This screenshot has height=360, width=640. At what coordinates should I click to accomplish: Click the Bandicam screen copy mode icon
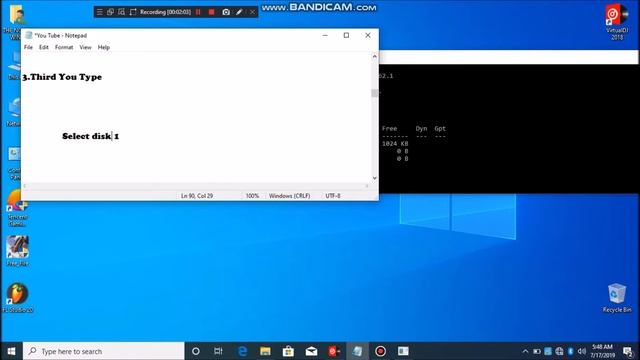point(110,12)
